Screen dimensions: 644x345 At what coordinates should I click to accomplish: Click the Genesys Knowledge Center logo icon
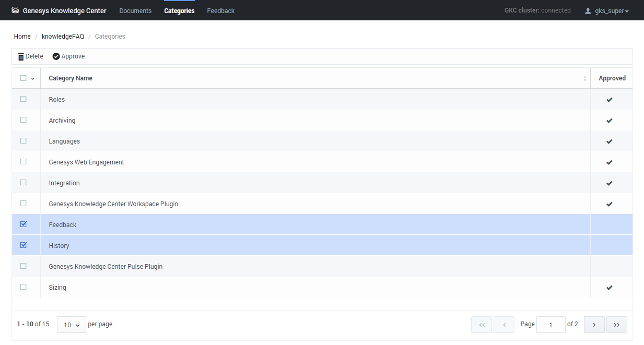click(x=15, y=10)
